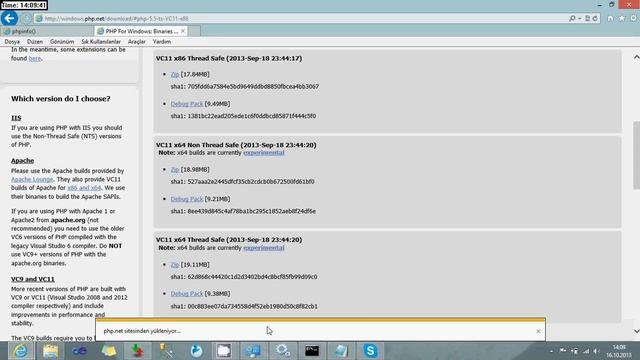The width and height of the screenshot is (640, 360).
Task: Open the white document window taskbar icon
Action: (x=224, y=351)
